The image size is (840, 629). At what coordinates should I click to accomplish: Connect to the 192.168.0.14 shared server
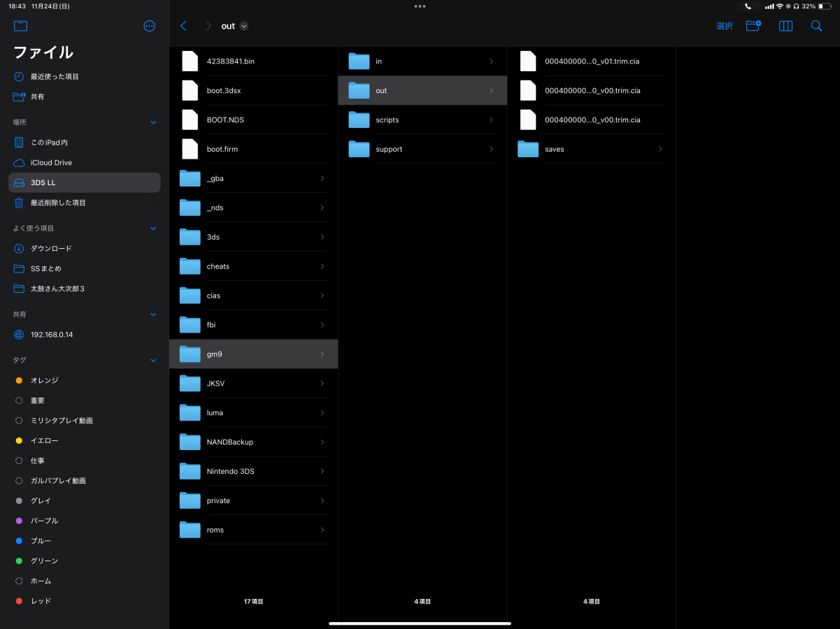coord(52,335)
